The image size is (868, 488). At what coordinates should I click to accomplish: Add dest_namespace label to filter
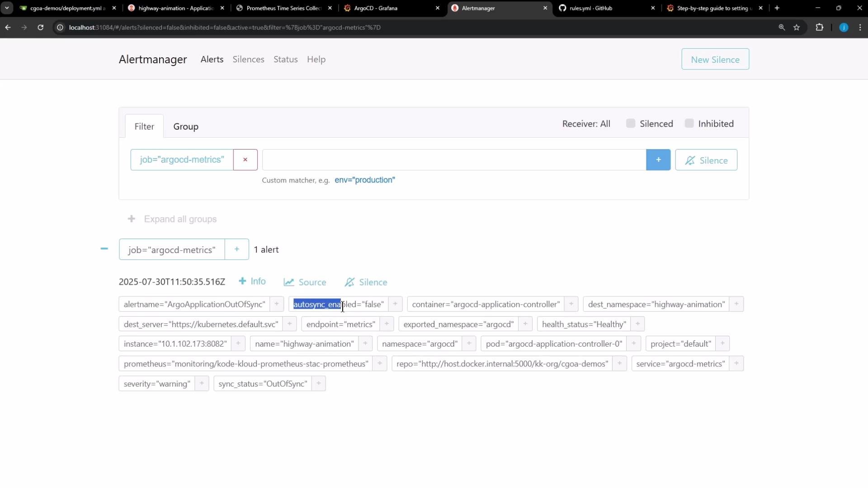point(736,304)
